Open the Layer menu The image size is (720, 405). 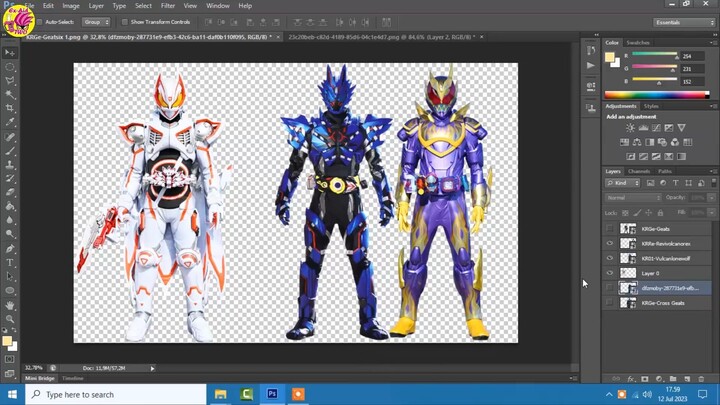[96, 6]
